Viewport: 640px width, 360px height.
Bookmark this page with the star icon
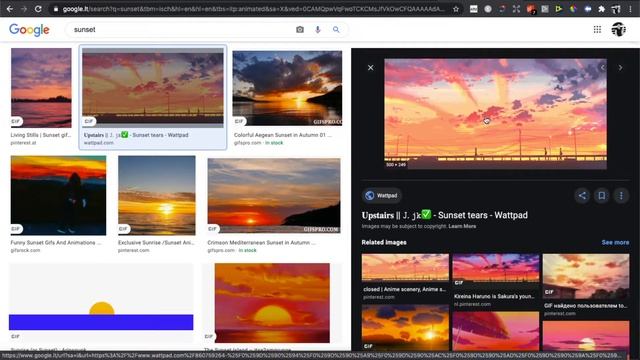(x=456, y=9)
